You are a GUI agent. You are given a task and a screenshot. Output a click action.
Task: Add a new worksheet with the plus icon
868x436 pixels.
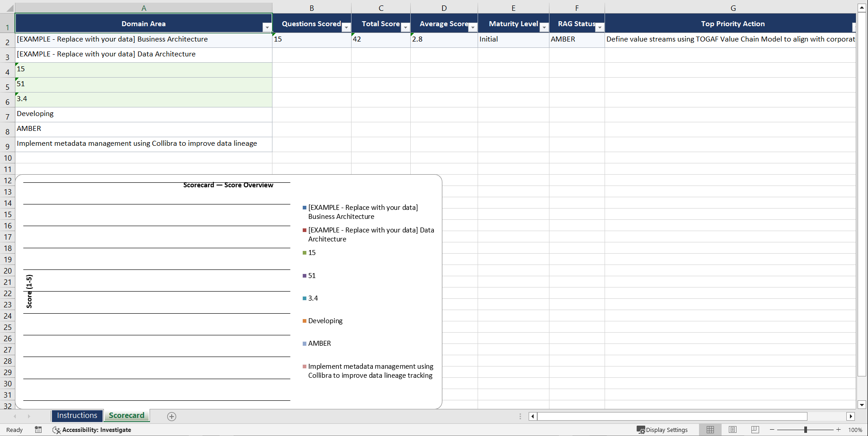click(171, 416)
